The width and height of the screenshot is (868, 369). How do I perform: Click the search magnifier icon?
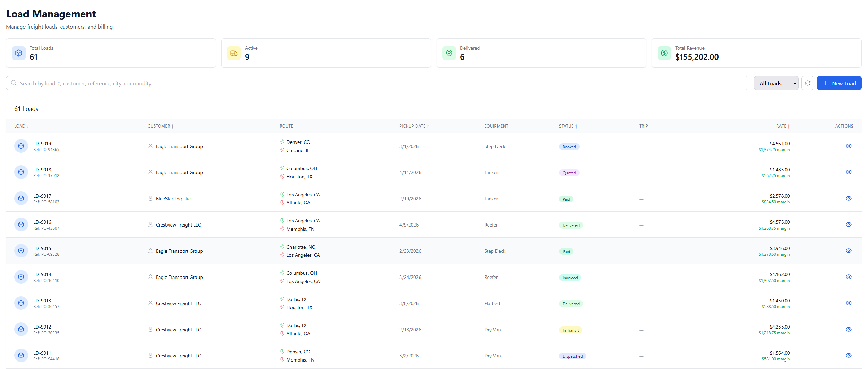pos(14,83)
